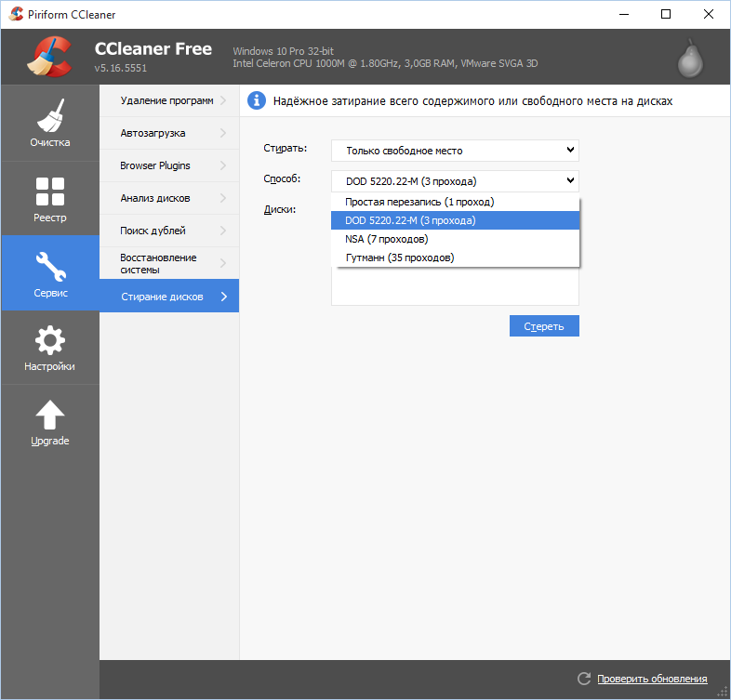Click the Способ label
This screenshot has height=700, width=731.
282,179
